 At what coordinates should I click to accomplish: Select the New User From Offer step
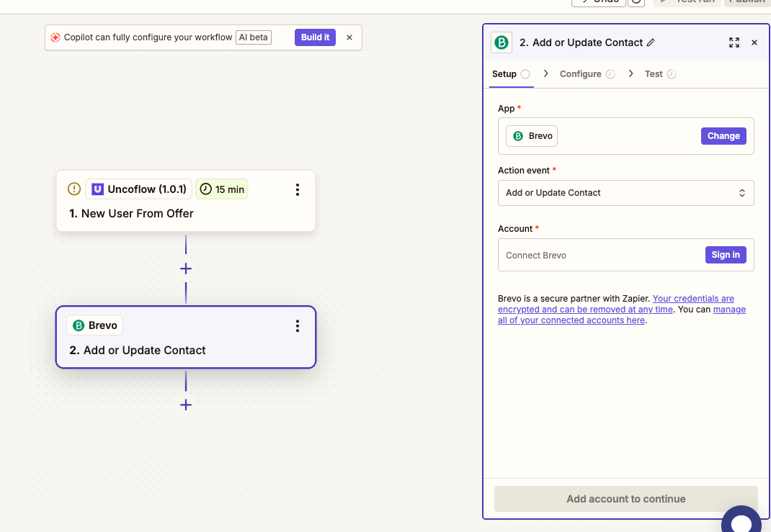[186, 201]
